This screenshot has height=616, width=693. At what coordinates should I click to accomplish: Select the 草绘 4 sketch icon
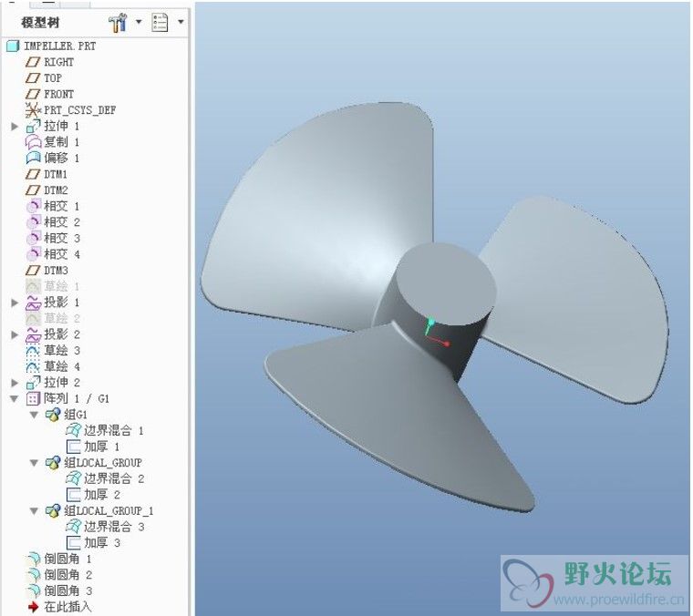pos(33,366)
